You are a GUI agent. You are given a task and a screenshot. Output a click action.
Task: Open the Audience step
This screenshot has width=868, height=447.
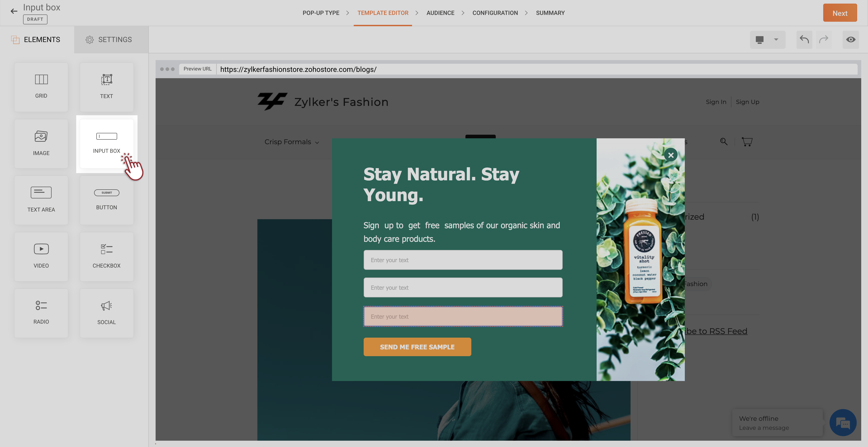click(x=440, y=13)
